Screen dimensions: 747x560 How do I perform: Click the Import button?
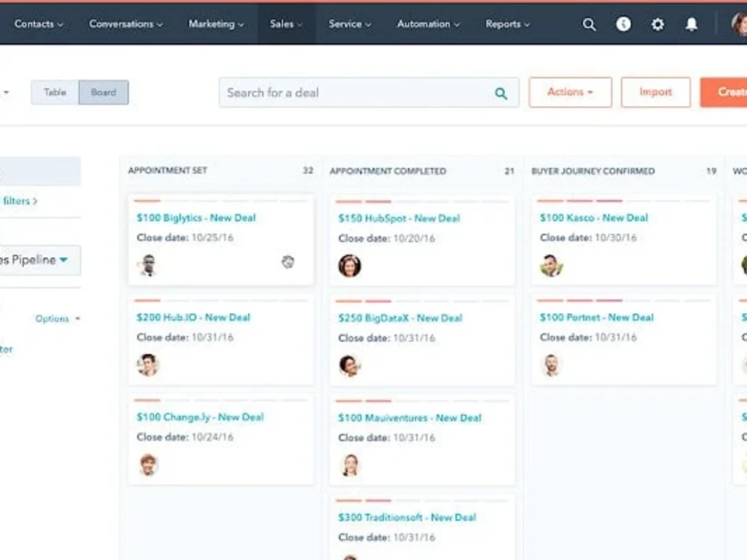click(655, 92)
